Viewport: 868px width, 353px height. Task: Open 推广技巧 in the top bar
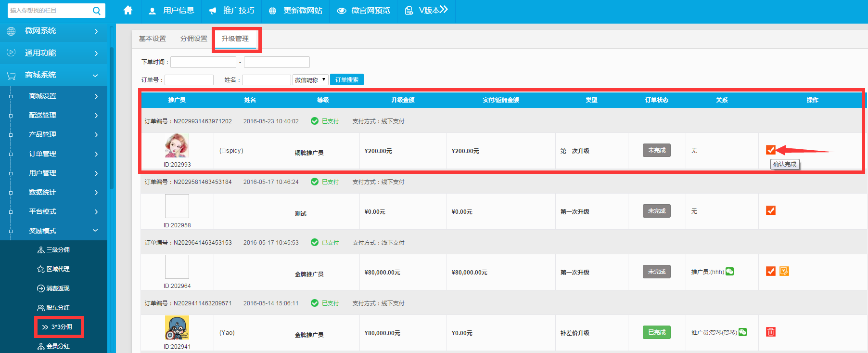coord(231,11)
